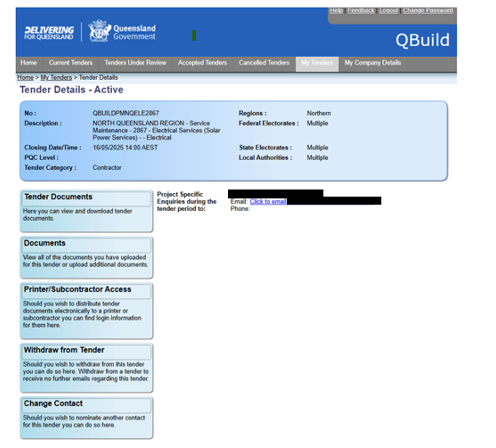Screen dimensions: 496x448
Task: Click the Help link at top
Action: [336, 10]
